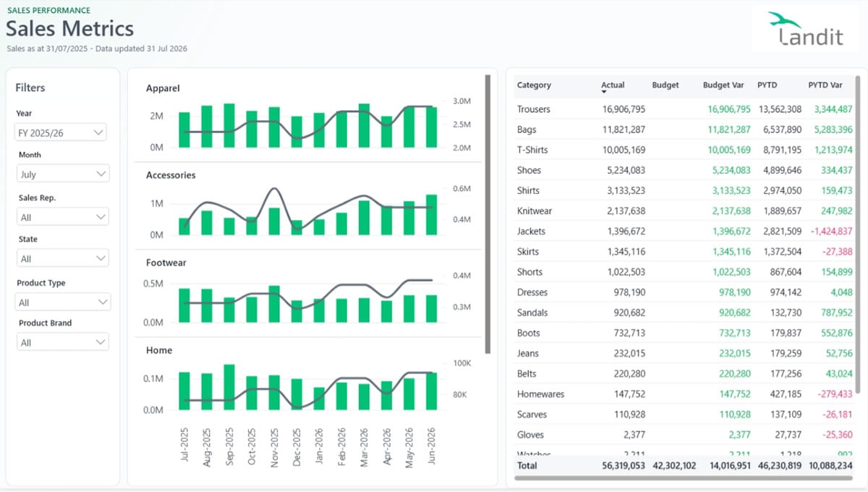Select the Dresses category row
Screen dimensions: 868x492
click(x=684, y=292)
